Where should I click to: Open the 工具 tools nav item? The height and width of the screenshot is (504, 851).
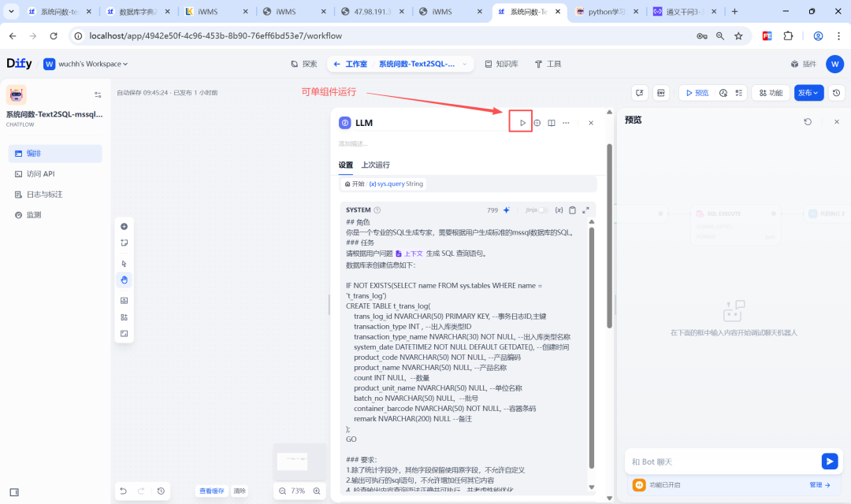tap(548, 64)
